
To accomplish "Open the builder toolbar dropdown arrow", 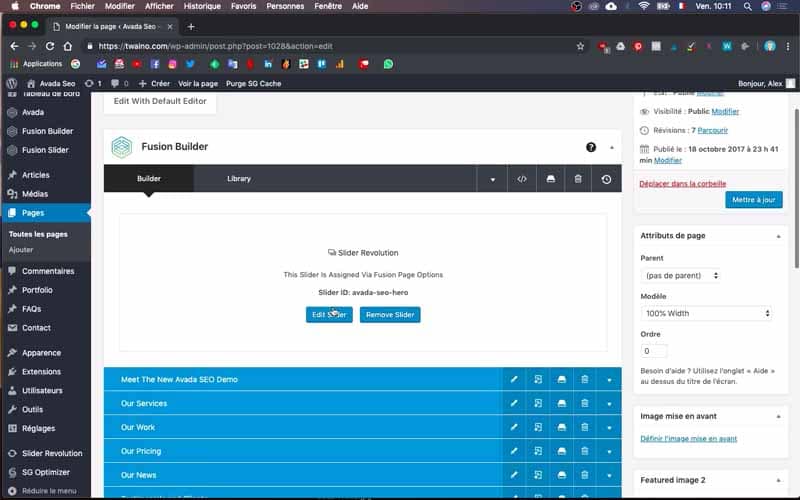I will tap(492, 179).
